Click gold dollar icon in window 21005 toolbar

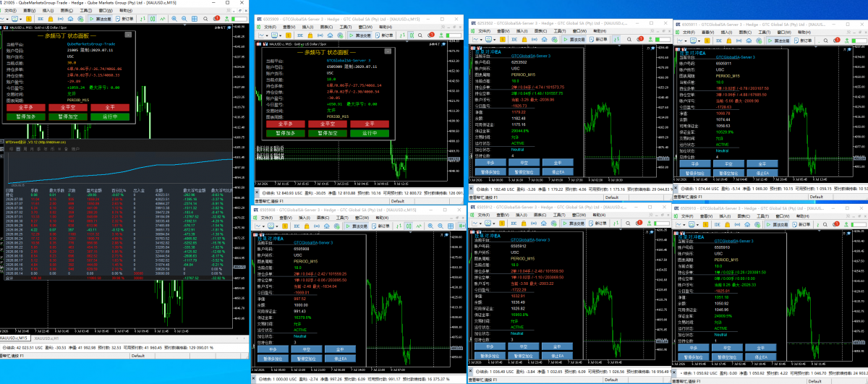tap(29, 19)
